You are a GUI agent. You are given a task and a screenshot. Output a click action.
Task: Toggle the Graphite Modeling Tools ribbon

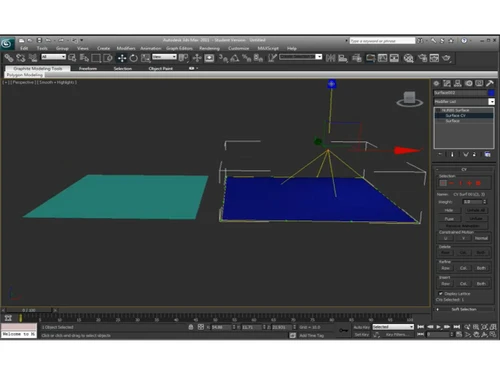coord(370,58)
